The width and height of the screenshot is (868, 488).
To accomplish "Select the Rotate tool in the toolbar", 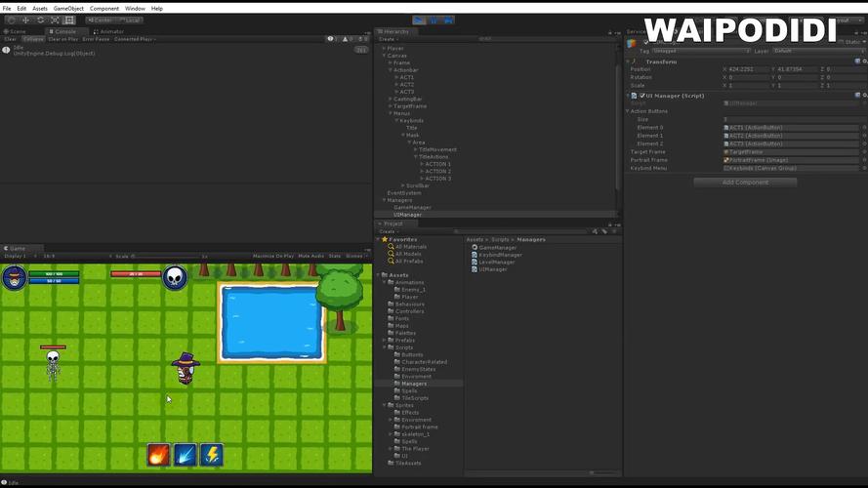I will pos(40,20).
